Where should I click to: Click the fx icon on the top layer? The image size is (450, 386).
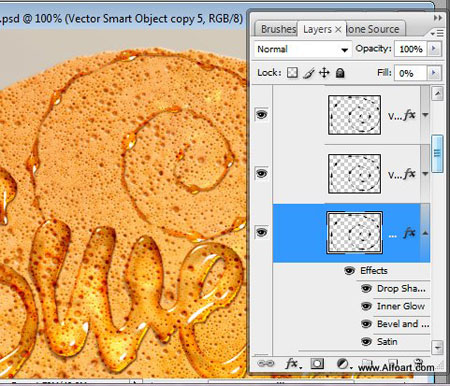tap(410, 115)
